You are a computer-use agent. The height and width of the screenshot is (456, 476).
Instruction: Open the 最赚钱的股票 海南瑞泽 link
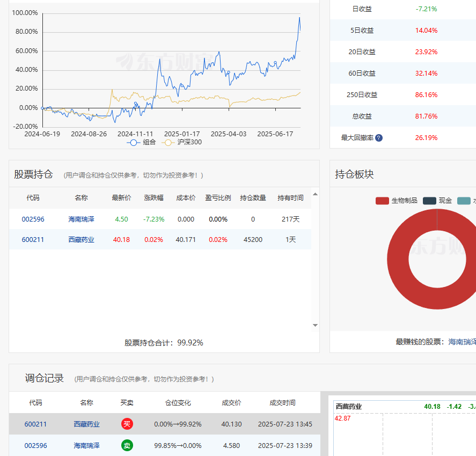coord(462,342)
